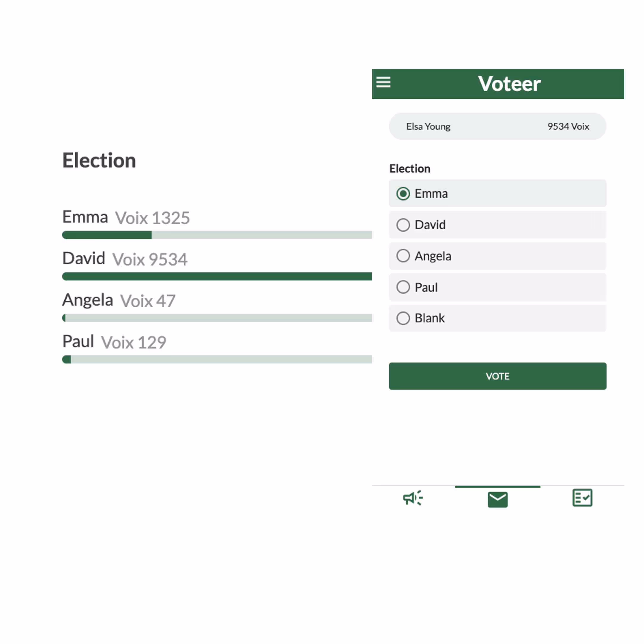Click the checklist icon on bottom bar
Screen dimensions: 644x644
pyautogui.click(x=582, y=498)
